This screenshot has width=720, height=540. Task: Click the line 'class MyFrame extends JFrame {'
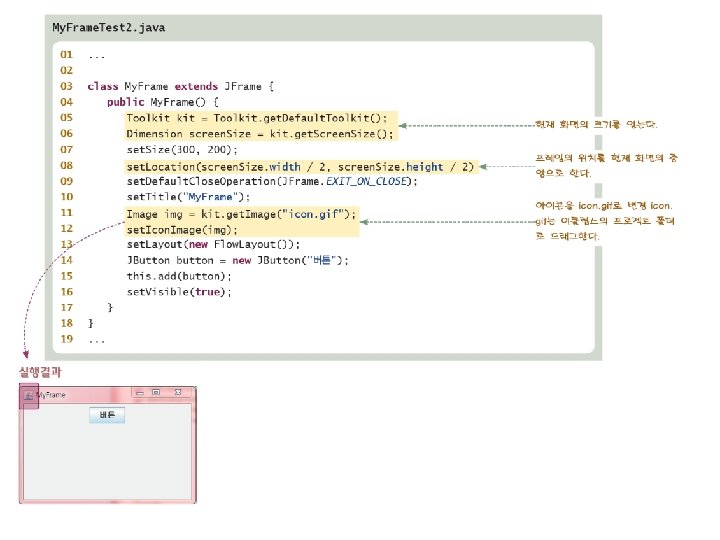pyautogui.click(x=181, y=86)
